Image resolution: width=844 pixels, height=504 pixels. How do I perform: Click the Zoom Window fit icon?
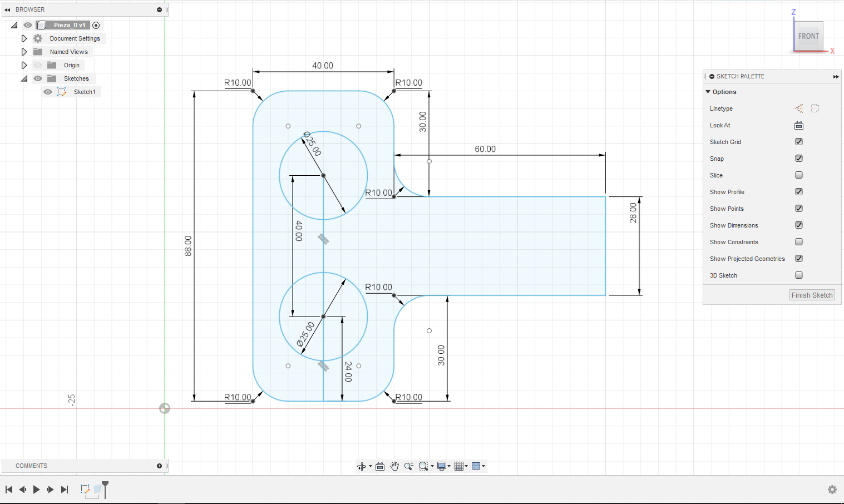point(423,466)
